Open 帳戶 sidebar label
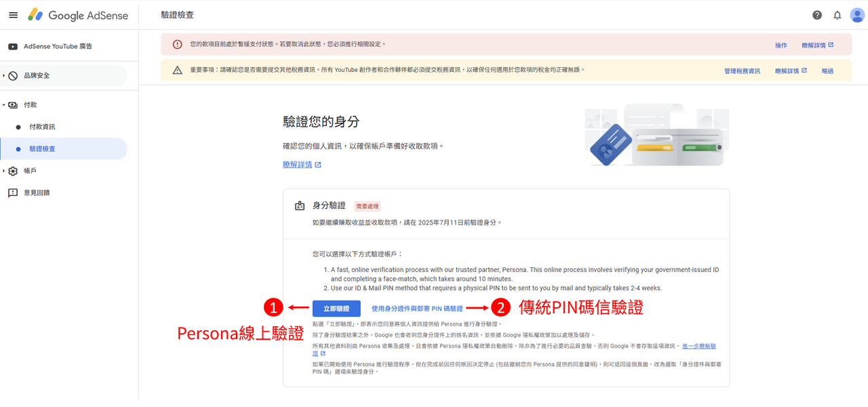 [x=30, y=171]
